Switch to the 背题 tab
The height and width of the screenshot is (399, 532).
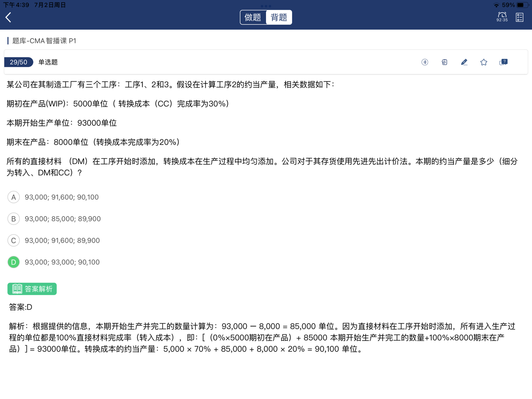coord(279,17)
